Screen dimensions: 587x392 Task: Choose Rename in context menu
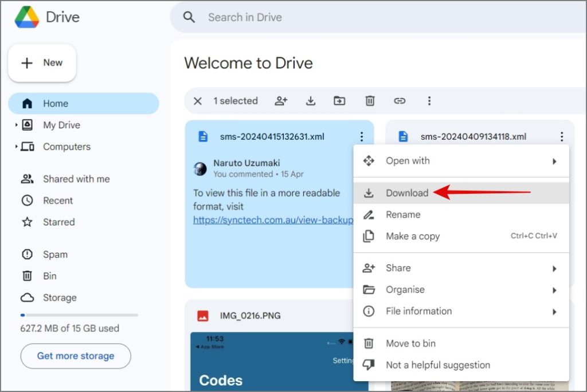461,214
